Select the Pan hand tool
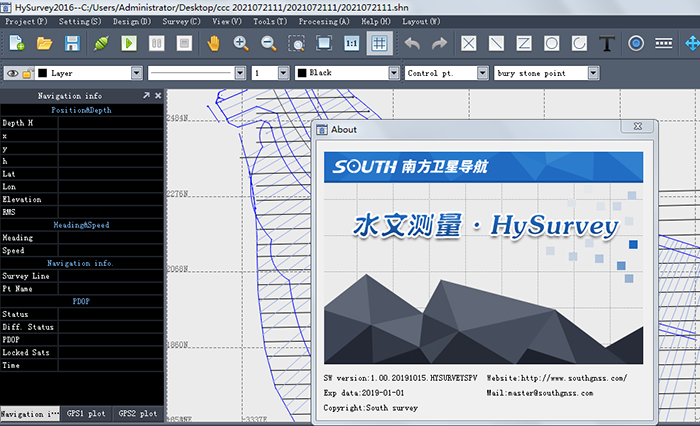This screenshot has height=426, width=700. coord(213,43)
